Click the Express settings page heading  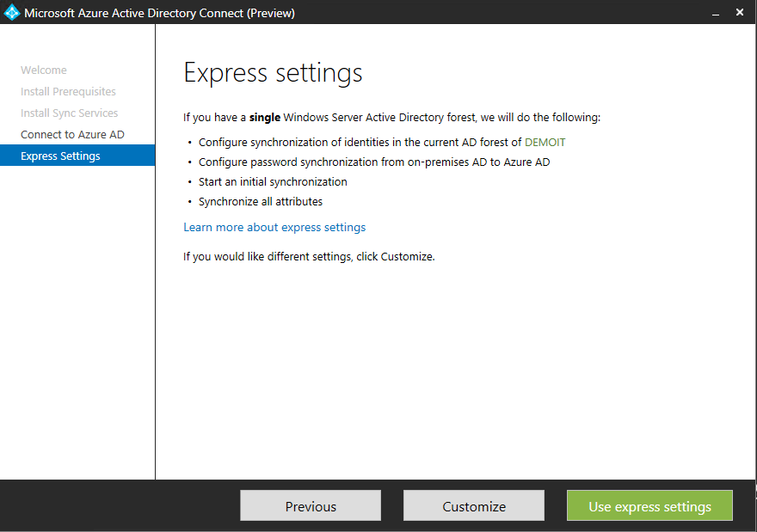pyautogui.click(x=273, y=73)
